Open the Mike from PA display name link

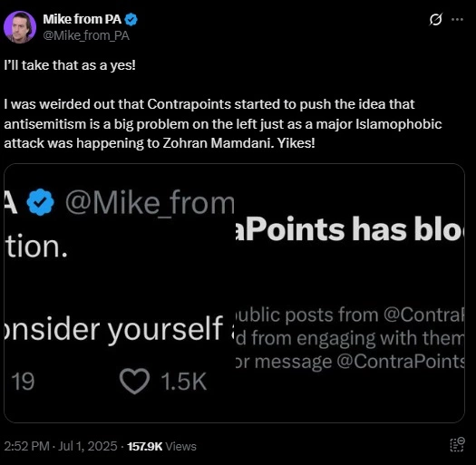(x=83, y=19)
